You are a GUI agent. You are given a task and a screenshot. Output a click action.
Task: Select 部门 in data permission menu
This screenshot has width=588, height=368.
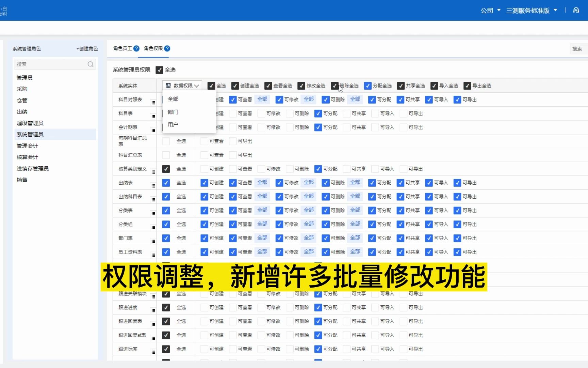[x=189, y=112]
